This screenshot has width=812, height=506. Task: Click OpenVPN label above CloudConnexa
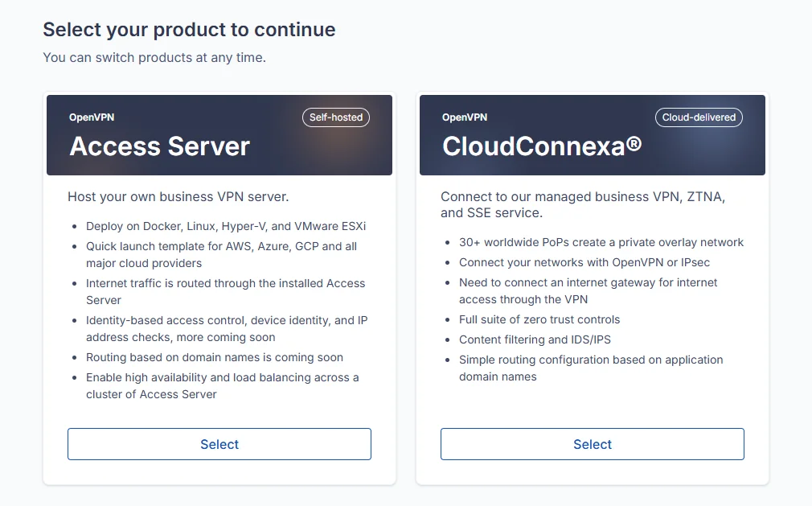(465, 117)
